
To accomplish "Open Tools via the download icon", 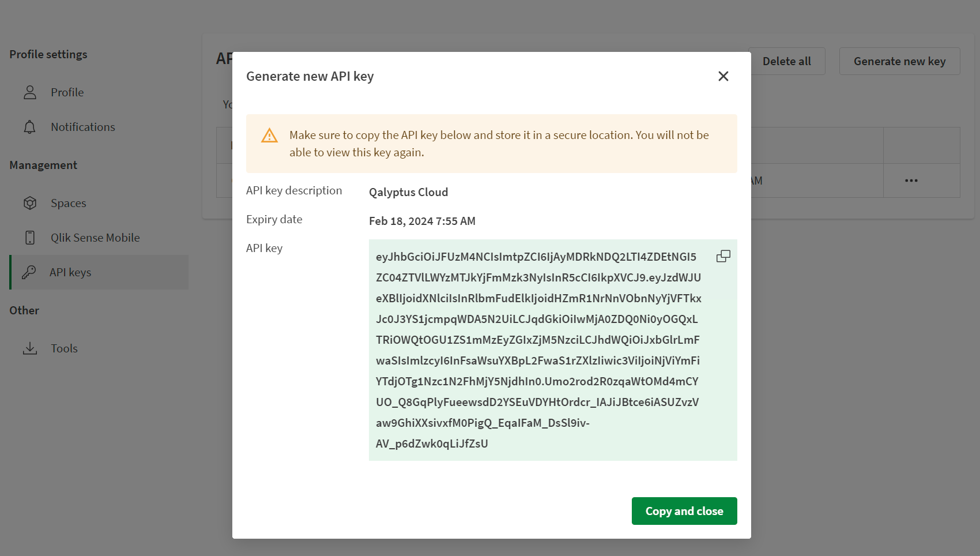I will (30, 348).
